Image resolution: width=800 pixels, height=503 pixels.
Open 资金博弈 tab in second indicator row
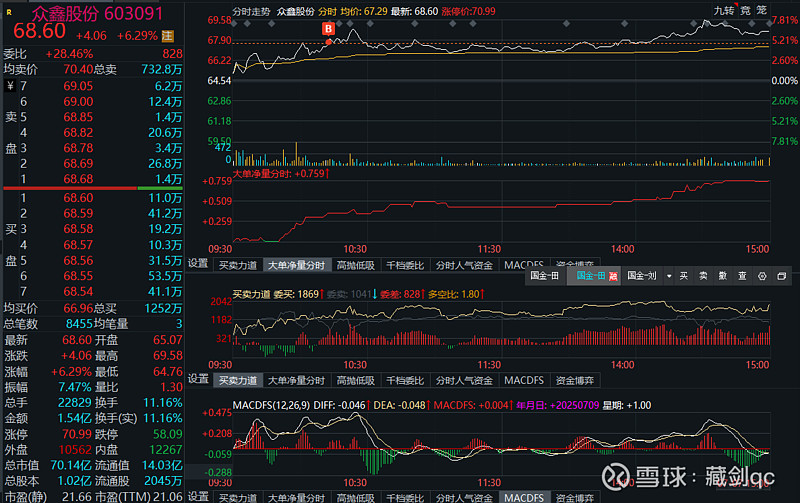pos(575,380)
